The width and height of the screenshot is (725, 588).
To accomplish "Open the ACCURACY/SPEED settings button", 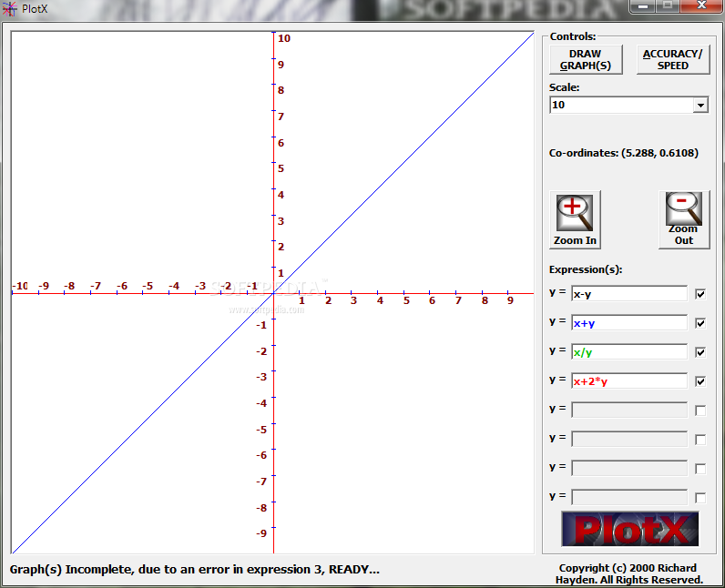I will coord(673,59).
